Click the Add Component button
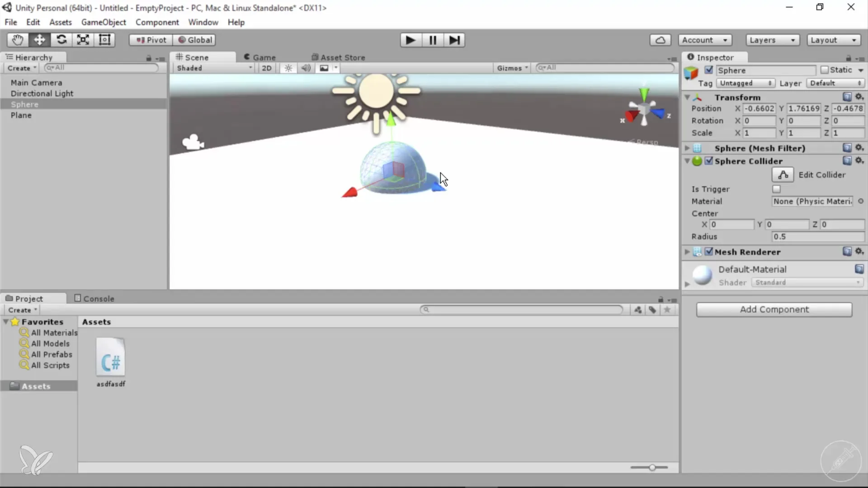Viewport: 868px width, 488px height. pos(774,310)
